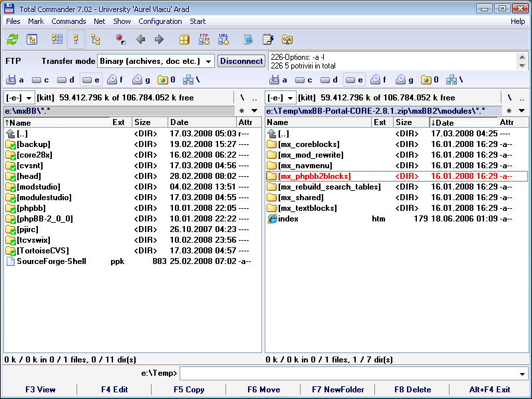Image resolution: width=532 pixels, height=399 pixels.
Task: Click the command line input field
Action: [x=352, y=374]
